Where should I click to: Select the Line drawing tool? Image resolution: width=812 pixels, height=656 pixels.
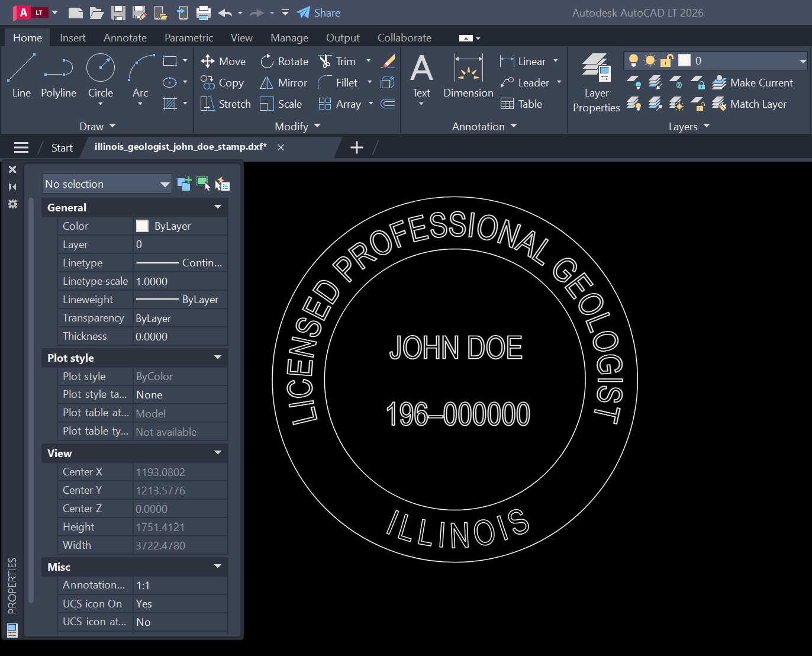coord(21,75)
